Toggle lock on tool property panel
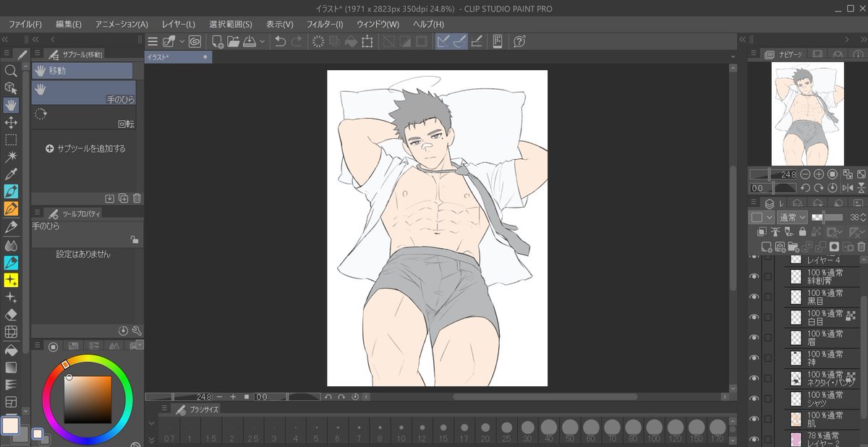Image resolution: width=868 pixels, height=447 pixels. pyautogui.click(x=135, y=239)
